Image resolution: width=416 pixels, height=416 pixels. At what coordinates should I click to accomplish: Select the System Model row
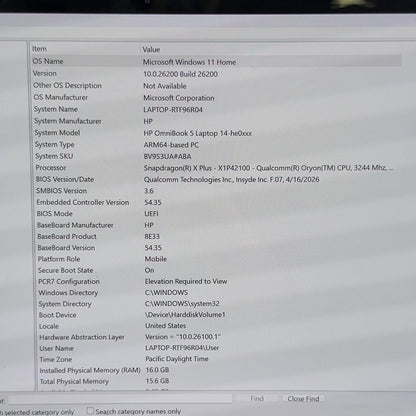[216, 133]
